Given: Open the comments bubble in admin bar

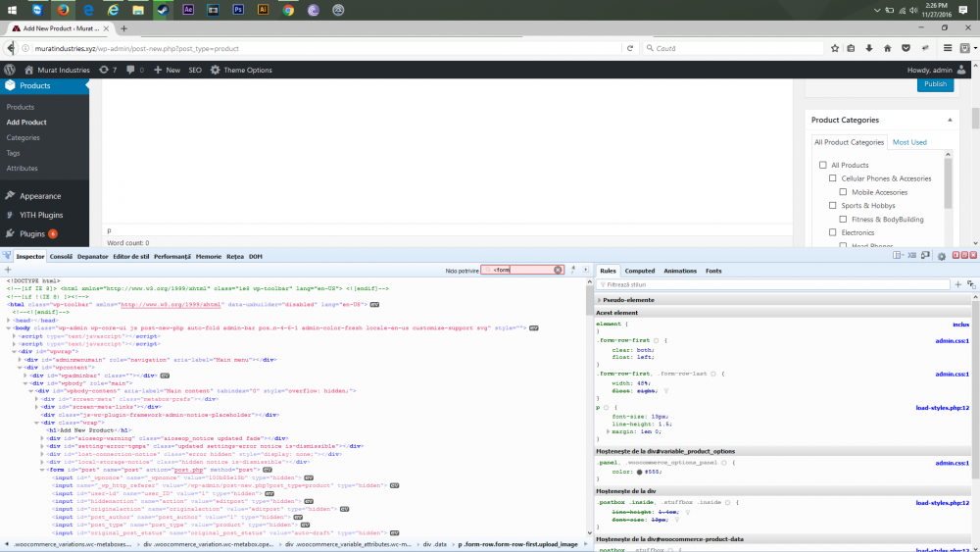Looking at the screenshot, I should point(134,70).
